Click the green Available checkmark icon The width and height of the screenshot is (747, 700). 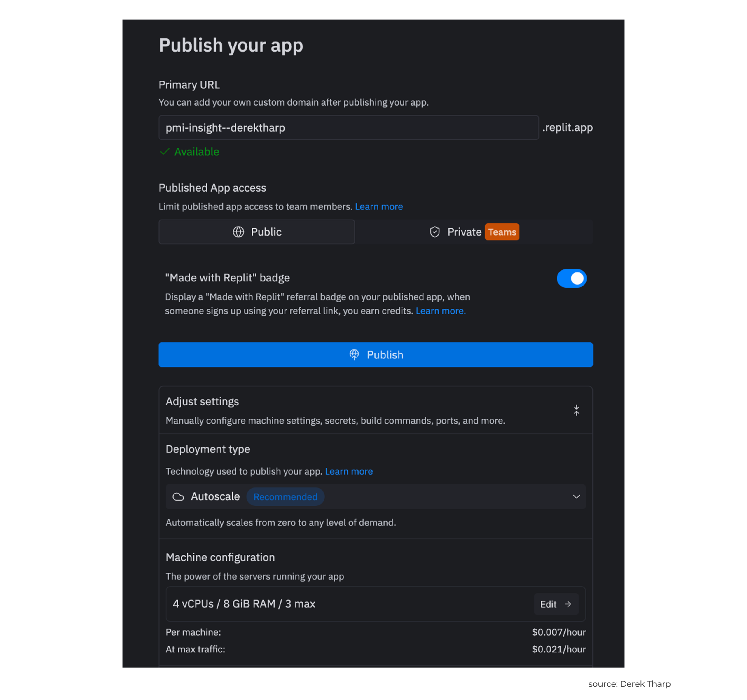[x=165, y=152]
